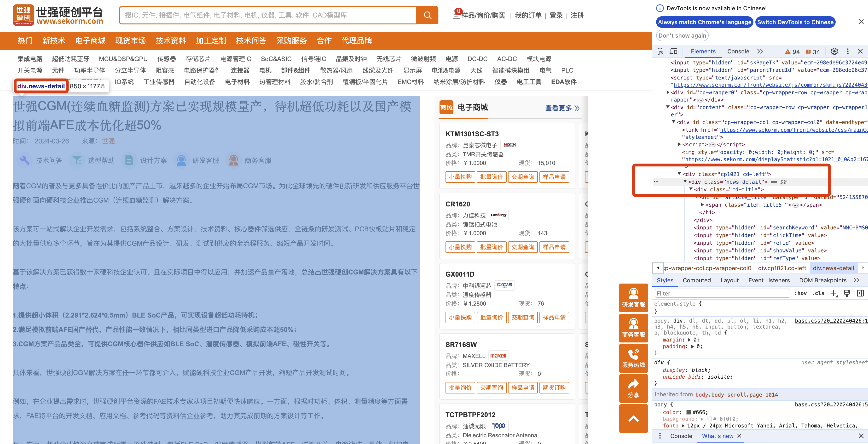Open the sample/inquiry cart icon
This screenshot has height=444, width=868.
pyautogui.click(x=456, y=14)
